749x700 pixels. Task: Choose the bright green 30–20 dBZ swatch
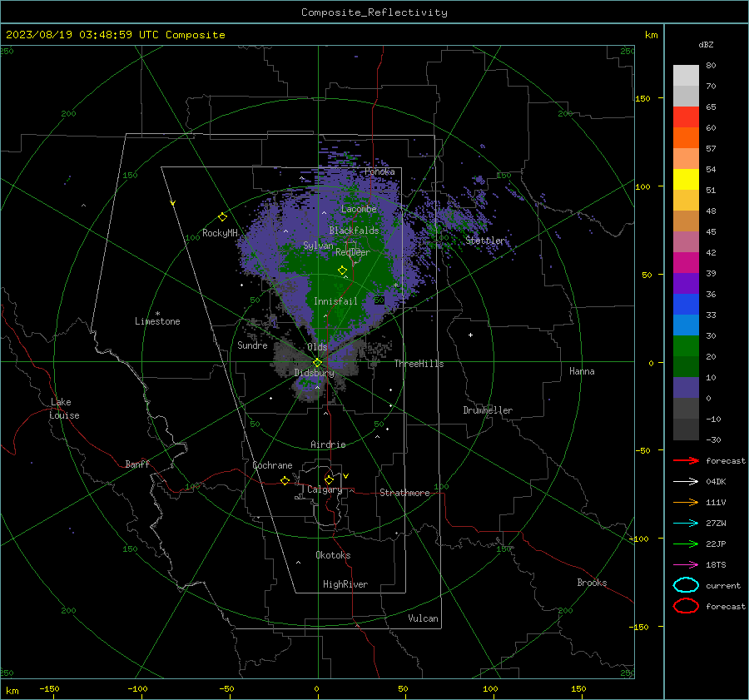coord(686,346)
